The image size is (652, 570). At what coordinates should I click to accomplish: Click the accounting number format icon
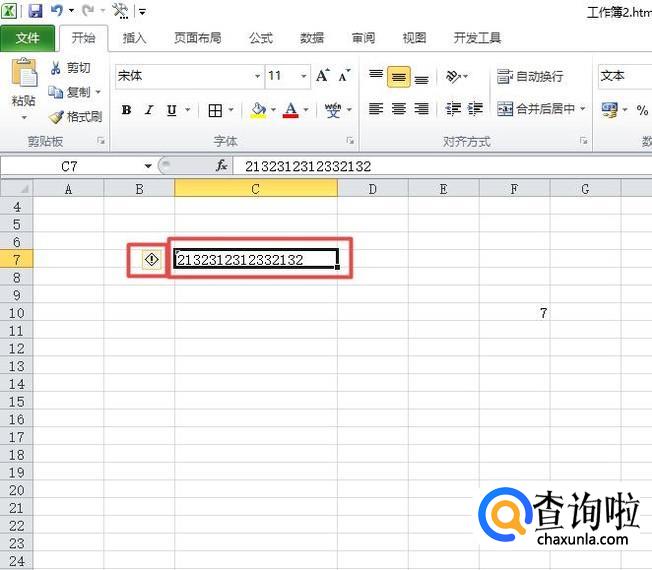point(610,110)
